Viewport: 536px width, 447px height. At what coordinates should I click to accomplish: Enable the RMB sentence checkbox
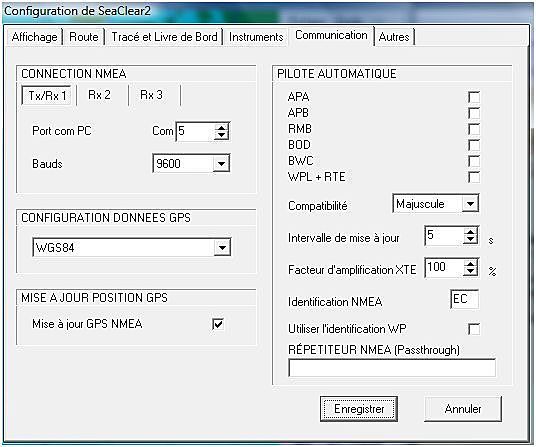(x=474, y=129)
